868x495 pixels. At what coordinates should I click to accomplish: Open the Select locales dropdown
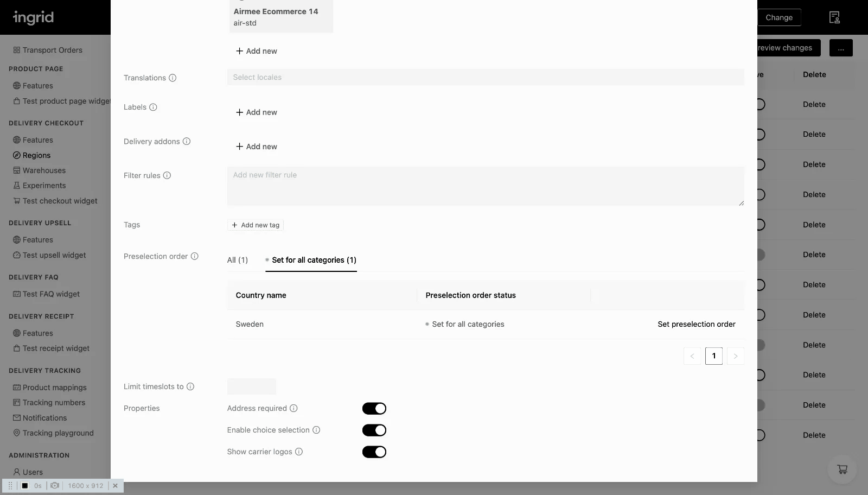486,77
